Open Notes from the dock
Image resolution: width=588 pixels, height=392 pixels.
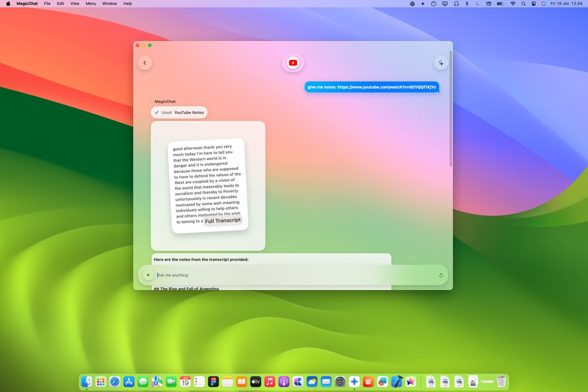(227, 382)
